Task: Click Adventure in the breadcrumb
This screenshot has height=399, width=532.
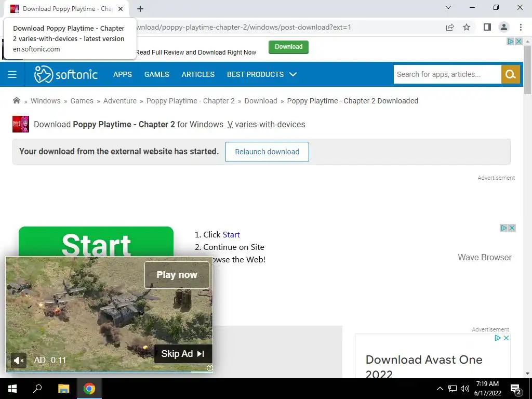Action: (120, 101)
